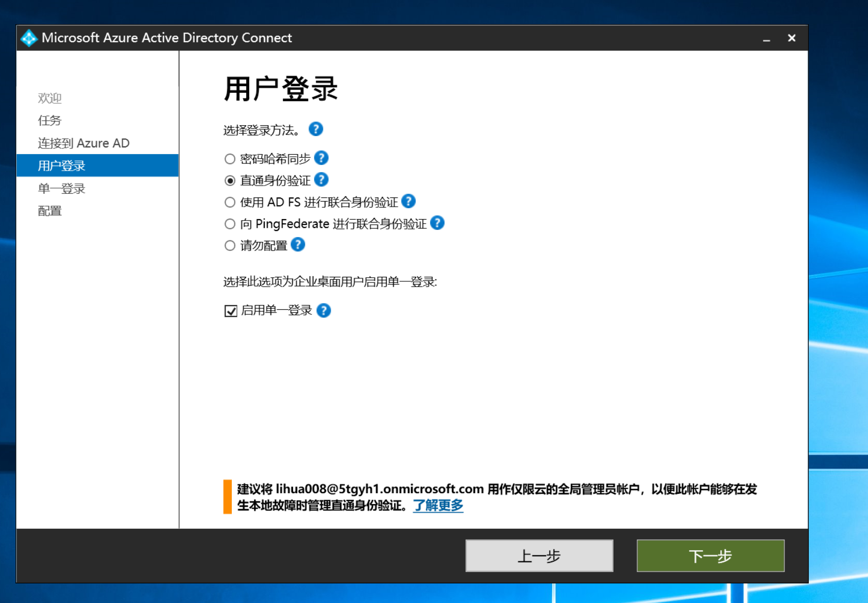Click the 上一步 button
The width and height of the screenshot is (868, 603).
539,556
